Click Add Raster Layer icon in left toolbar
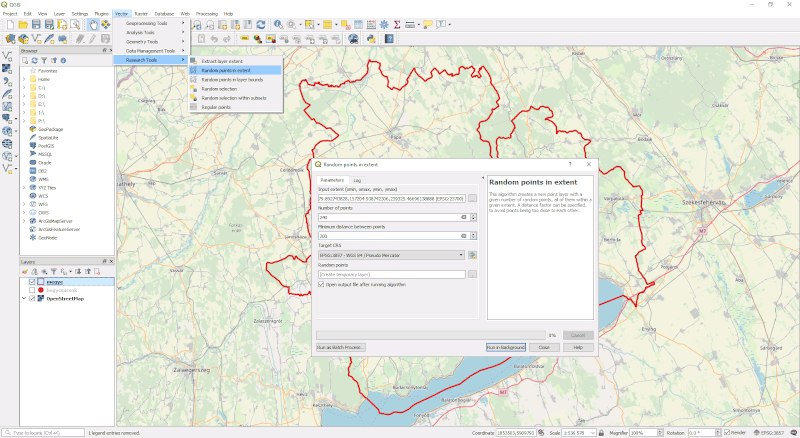This screenshot has width=800, height=438. [x=7, y=68]
